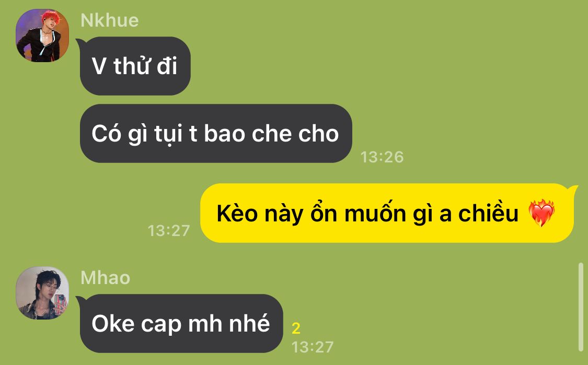Select the 'Có gì tụi t bao che cho' bubble
The image size is (588, 365).
click(216, 133)
